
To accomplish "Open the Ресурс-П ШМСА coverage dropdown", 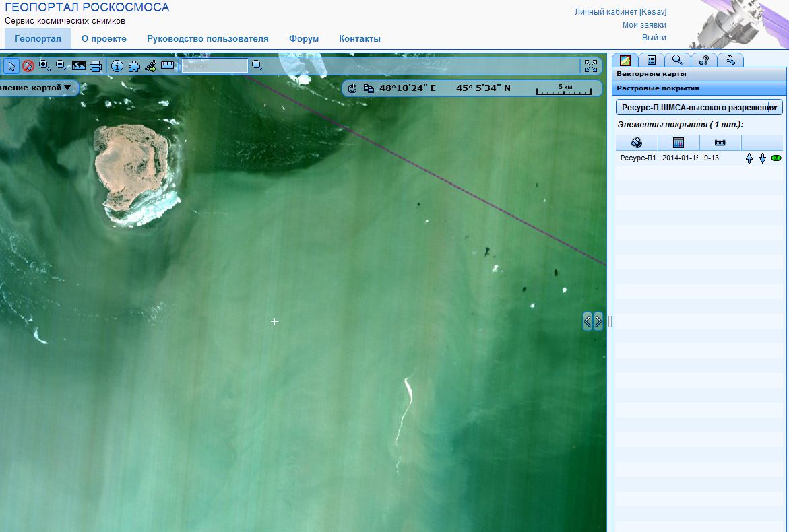I will [699, 108].
